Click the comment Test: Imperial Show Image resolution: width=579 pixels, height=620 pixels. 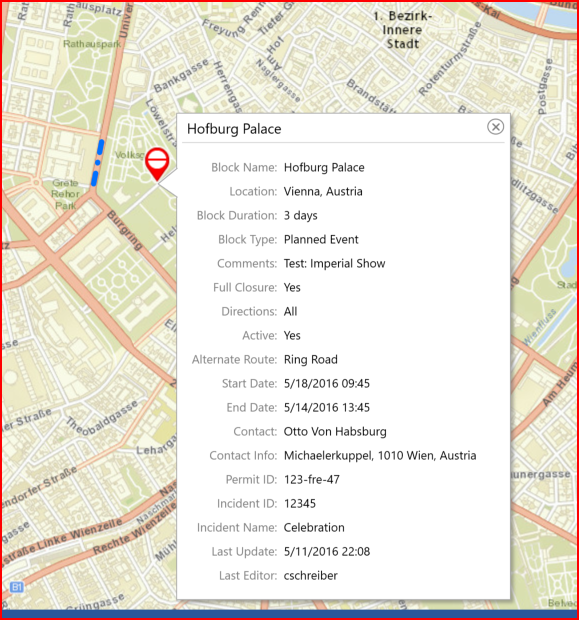[x=334, y=263]
